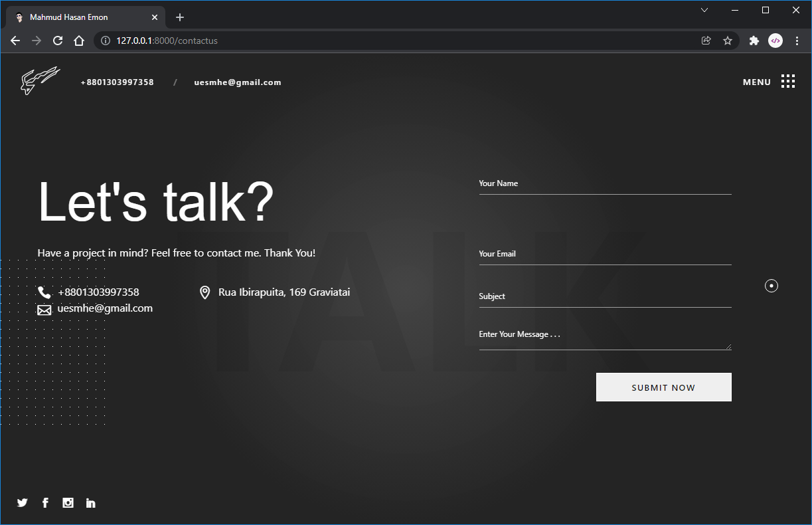Open the Extensions puzzle icon
The height and width of the screenshot is (525, 812).
pyautogui.click(x=754, y=41)
